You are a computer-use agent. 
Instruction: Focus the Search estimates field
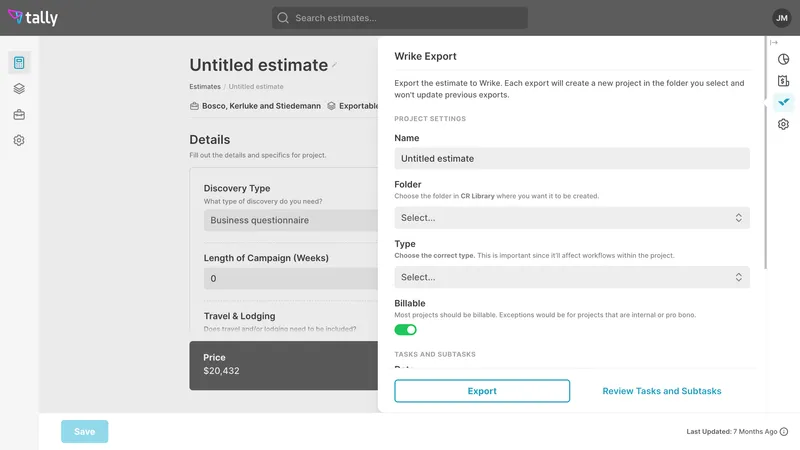(400, 18)
